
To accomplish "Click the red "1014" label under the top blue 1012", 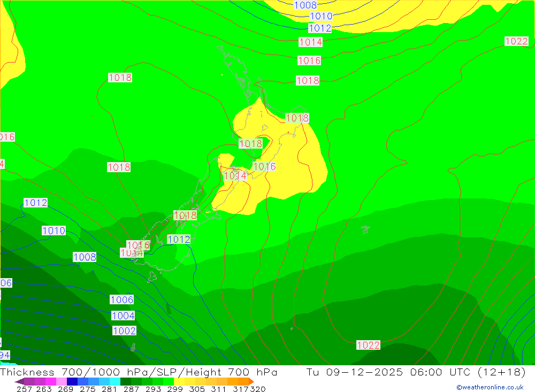I will [x=310, y=42].
